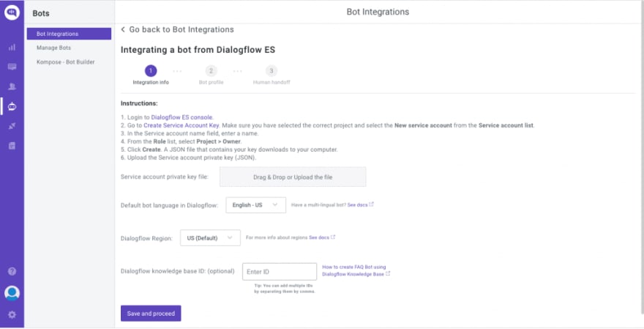Select step 3 Human handoff
Viewport: 644px width, 329px height.
pyautogui.click(x=272, y=75)
